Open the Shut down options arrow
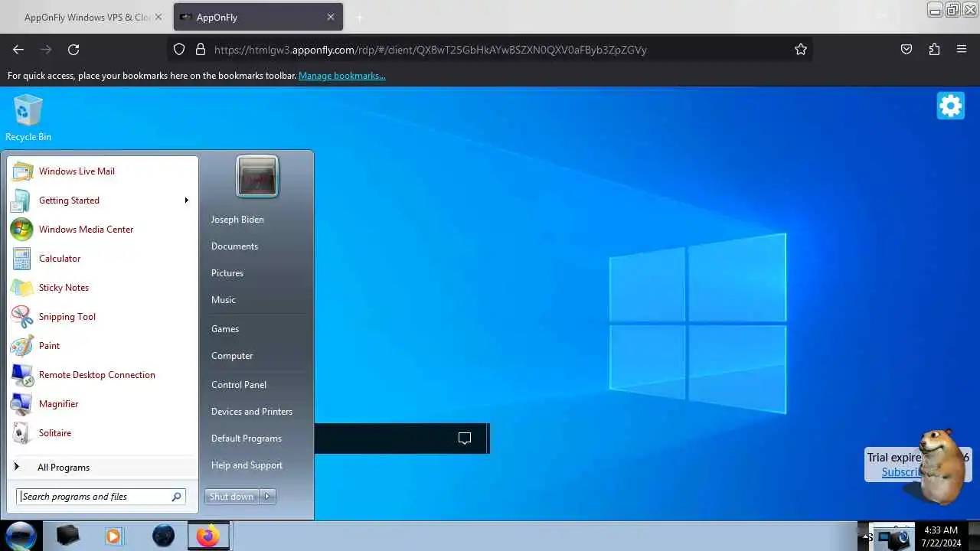Image resolution: width=980 pixels, height=551 pixels. pyautogui.click(x=267, y=497)
